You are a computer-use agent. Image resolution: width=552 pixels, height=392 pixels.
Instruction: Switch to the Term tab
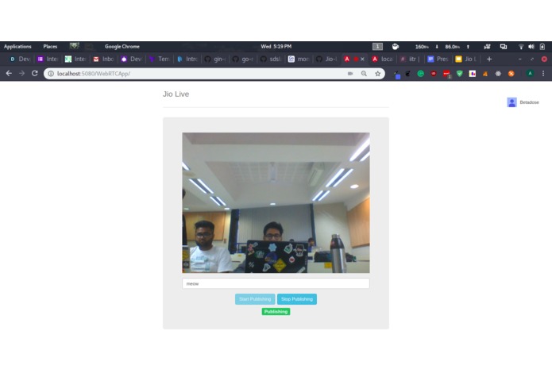(x=160, y=59)
